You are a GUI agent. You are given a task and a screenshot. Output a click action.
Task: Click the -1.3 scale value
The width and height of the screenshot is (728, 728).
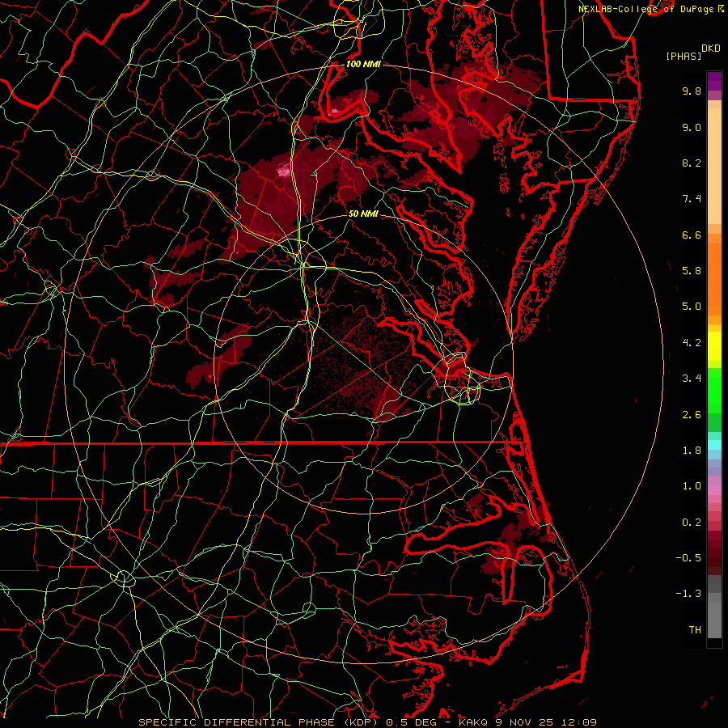coord(688,594)
